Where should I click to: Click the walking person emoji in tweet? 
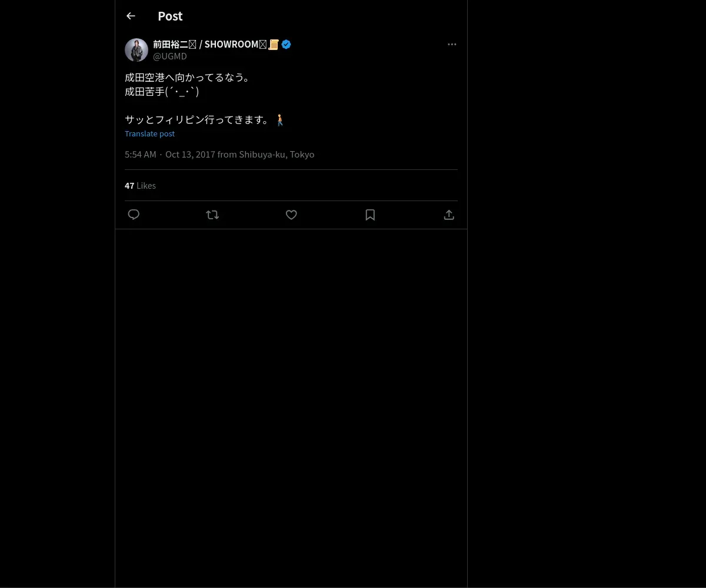pyautogui.click(x=280, y=119)
